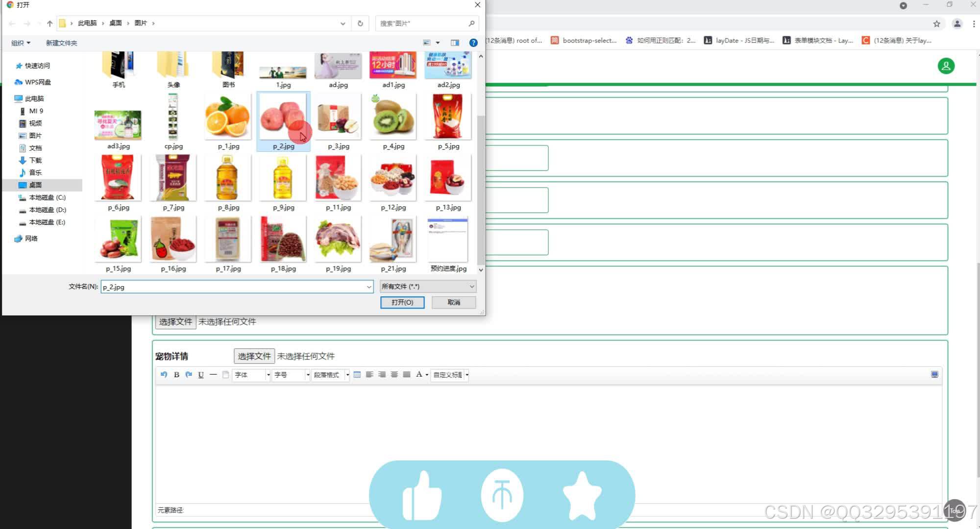Open the bootstrap-select bookmark
Viewport: 980px width, 529px height.
[x=584, y=41]
